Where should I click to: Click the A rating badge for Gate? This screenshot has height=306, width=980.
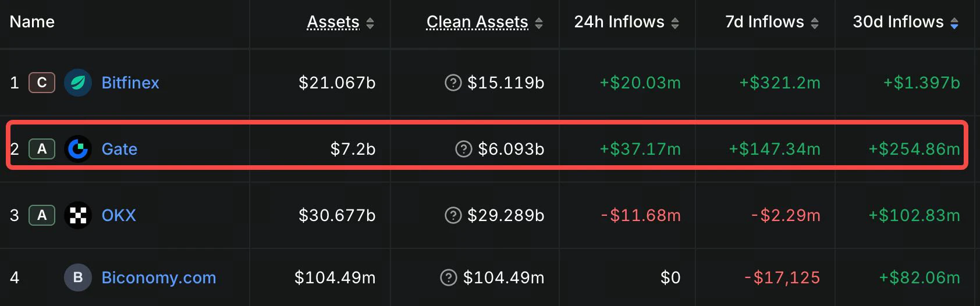42,149
